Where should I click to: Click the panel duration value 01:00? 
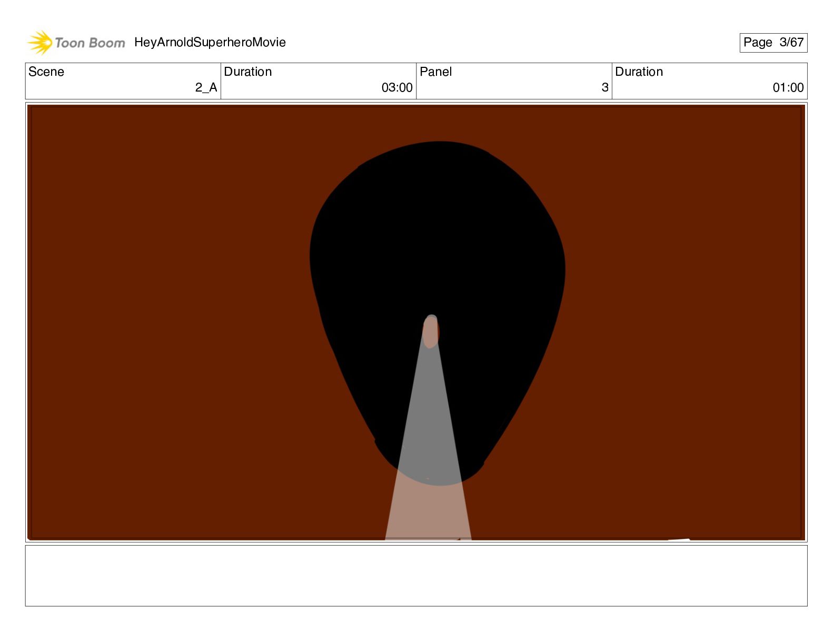788,87
